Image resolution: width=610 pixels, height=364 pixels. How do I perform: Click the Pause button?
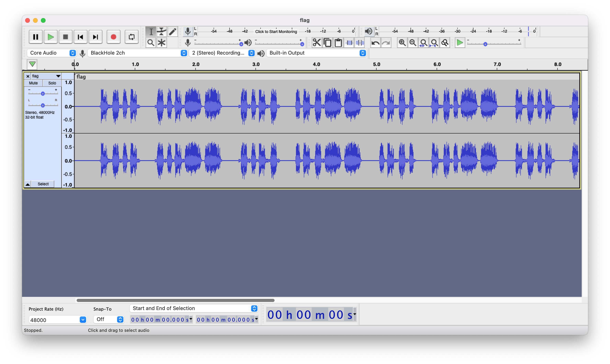pos(36,37)
